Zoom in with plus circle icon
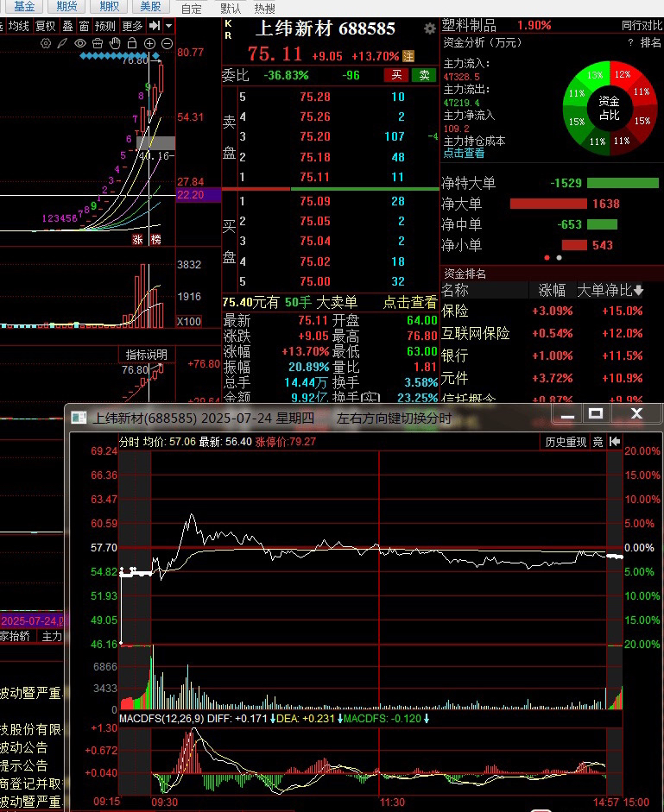The image size is (664, 812). click(x=149, y=43)
